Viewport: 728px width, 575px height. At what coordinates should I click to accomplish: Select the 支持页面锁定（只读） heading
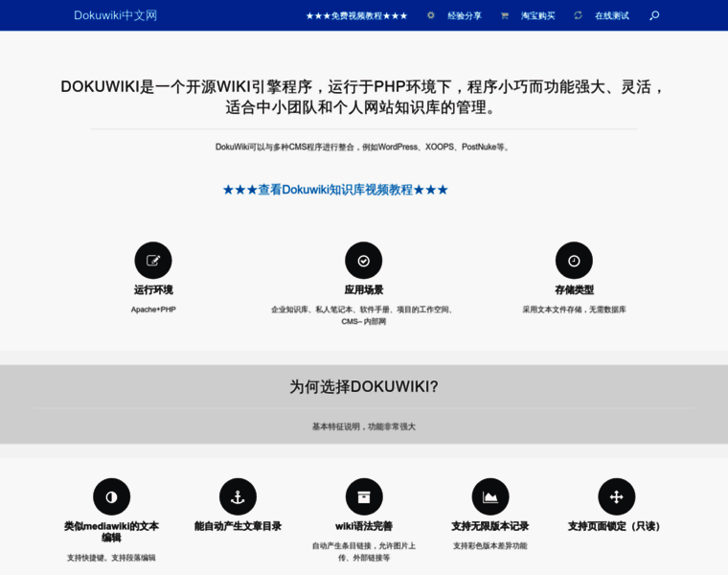point(617,526)
